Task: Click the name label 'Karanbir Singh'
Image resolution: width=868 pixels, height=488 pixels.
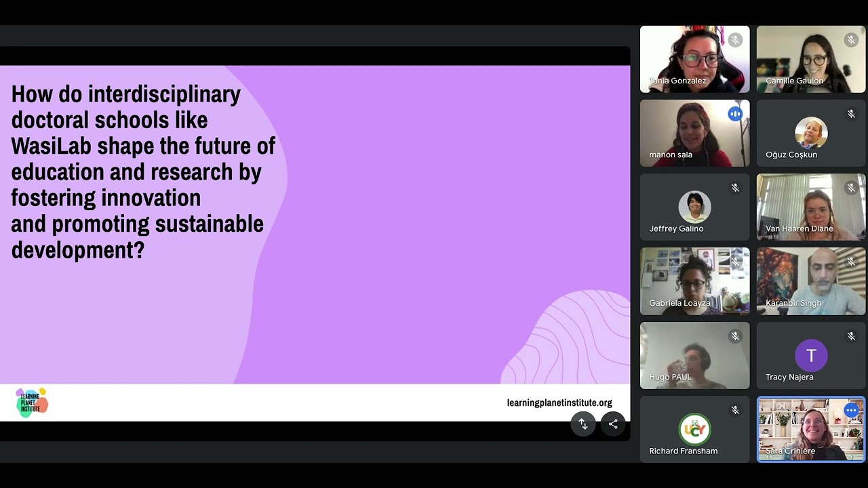Action: [793, 303]
